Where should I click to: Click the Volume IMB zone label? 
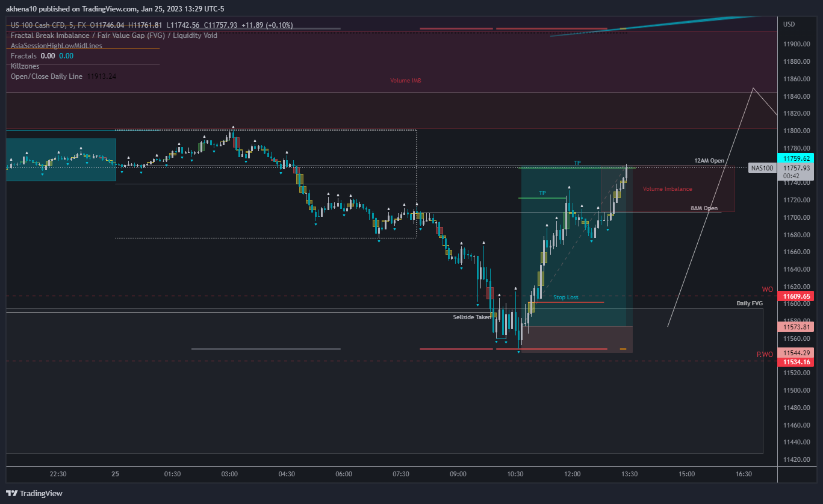(x=405, y=80)
